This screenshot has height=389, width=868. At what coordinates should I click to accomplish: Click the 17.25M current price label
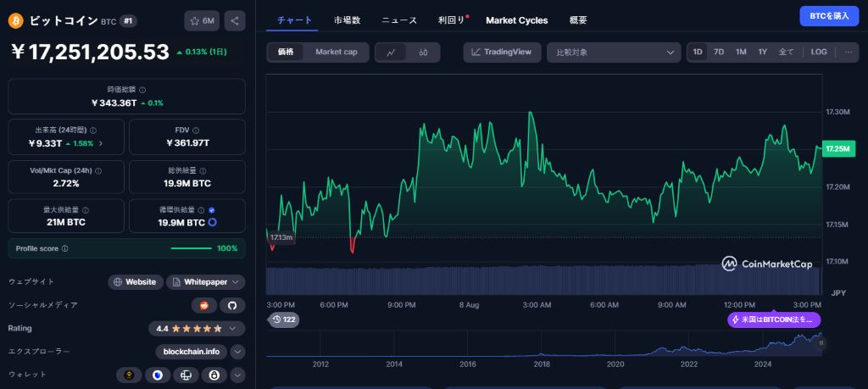(x=838, y=149)
